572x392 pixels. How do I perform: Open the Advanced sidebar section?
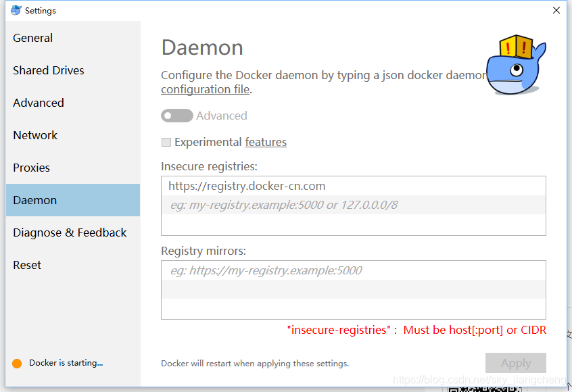tap(73, 103)
